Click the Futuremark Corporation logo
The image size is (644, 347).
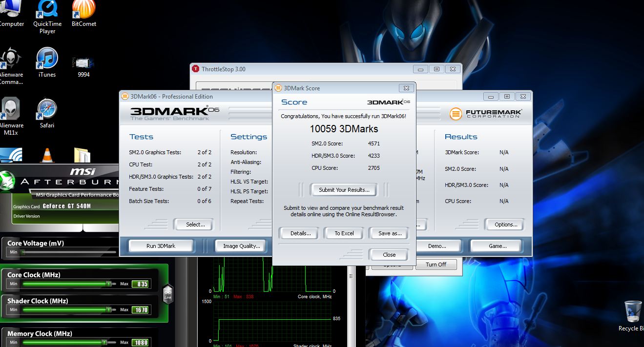click(485, 114)
